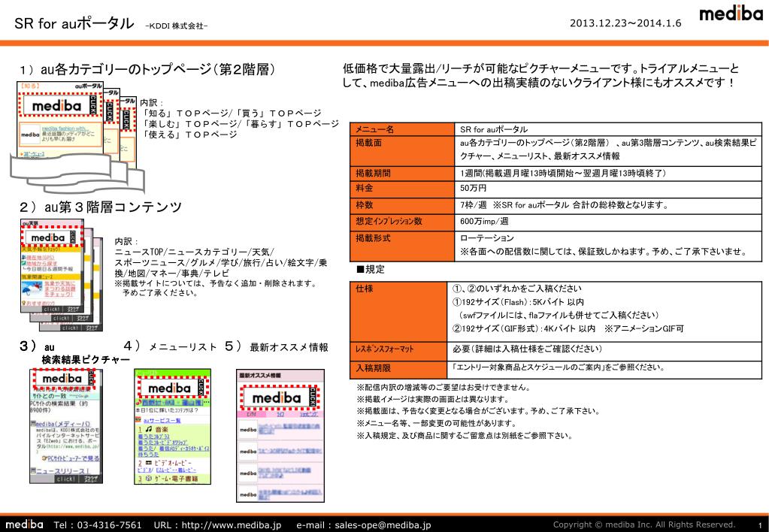Click the date range 2013.12.23～2014.1.6
This screenshot has width=769, height=532.
click(625, 23)
